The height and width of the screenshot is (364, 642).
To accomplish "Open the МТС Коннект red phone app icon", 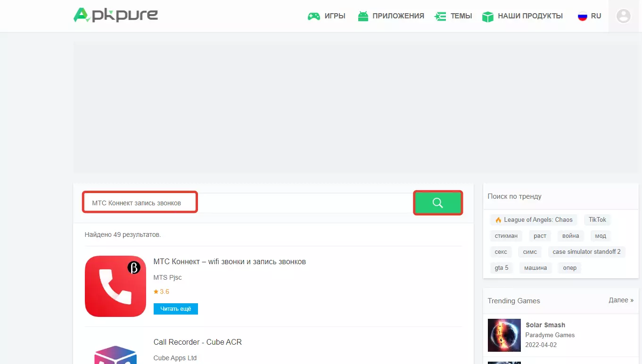I will [115, 286].
